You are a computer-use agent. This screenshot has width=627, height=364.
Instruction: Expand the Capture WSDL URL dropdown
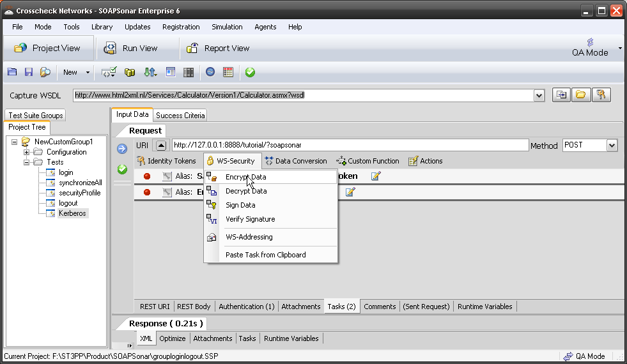coord(539,96)
